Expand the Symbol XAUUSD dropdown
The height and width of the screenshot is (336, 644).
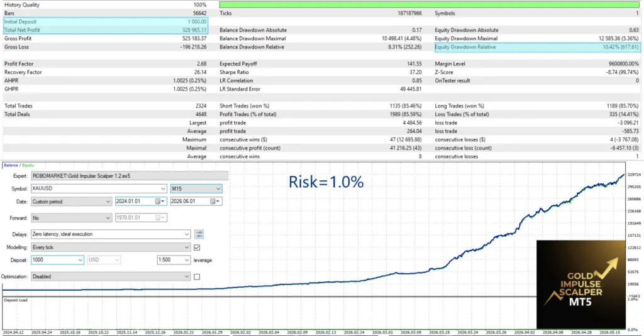click(x=163, y=188)
